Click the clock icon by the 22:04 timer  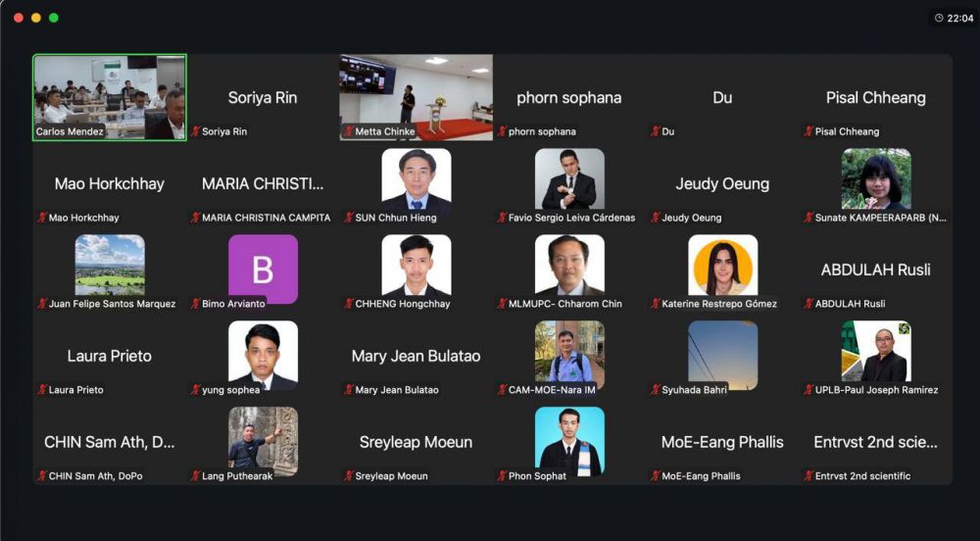(939, 18)
